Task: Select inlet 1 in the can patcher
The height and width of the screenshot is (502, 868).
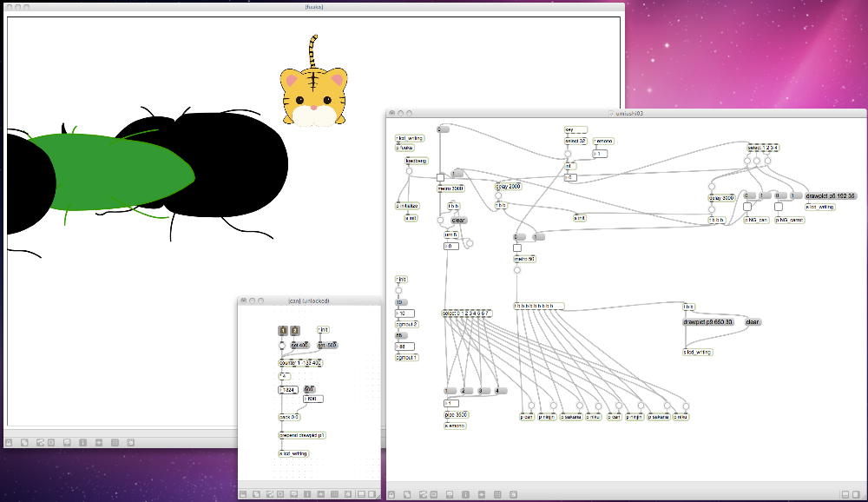Action: (283, 331)
